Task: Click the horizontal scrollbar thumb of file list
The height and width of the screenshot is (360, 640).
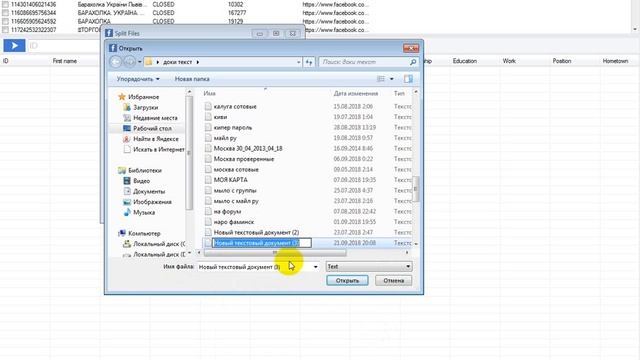Action: coord(275,253)
